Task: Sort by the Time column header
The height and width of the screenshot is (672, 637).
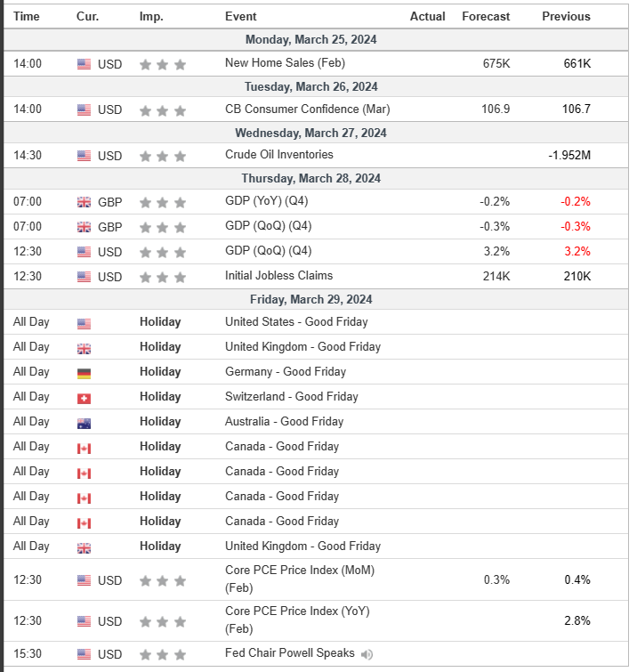Action: (27, 16)
